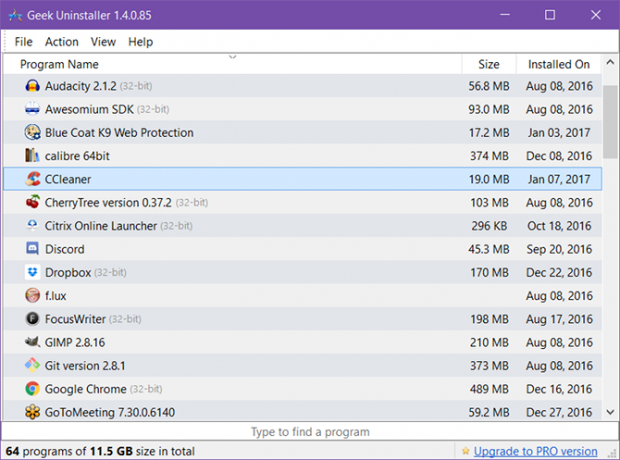Screen dimensions: 620x460
Task: Focus the Type to find a program field
Action: [310, 432]
